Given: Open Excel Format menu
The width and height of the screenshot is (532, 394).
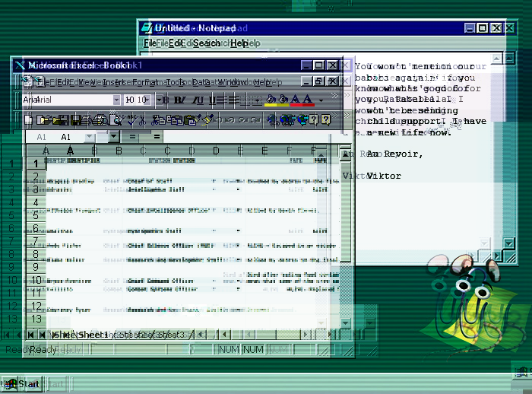Looking at the screenshot, I should 145,82.
